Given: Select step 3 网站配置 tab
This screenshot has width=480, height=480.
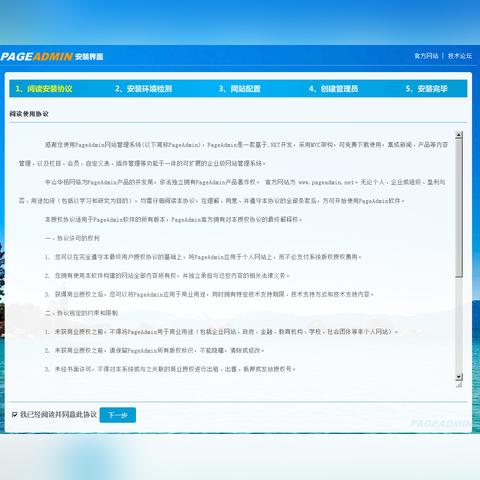Looking at the screenshot, I should (x=239, y=89).
